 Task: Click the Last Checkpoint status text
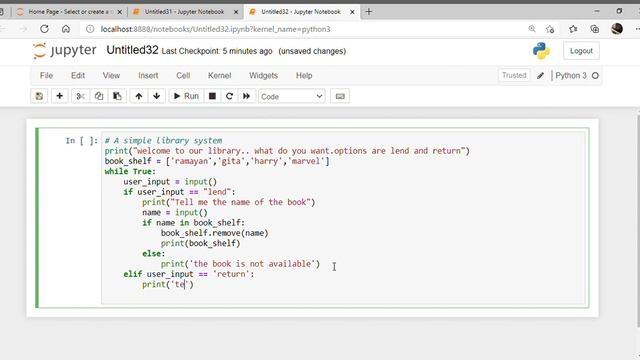(x=217, y=51)
